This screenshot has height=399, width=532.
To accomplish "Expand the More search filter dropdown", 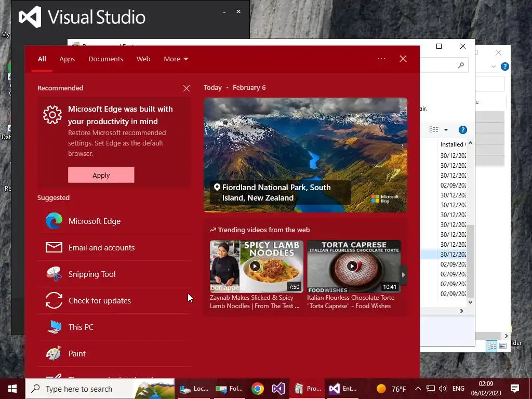I will 176,59.
